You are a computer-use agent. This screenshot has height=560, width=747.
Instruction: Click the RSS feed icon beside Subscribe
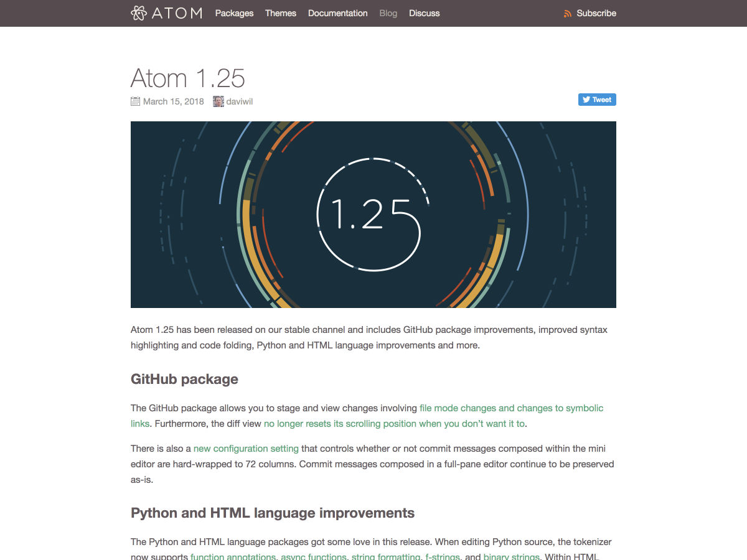click(x=567, y=13)
